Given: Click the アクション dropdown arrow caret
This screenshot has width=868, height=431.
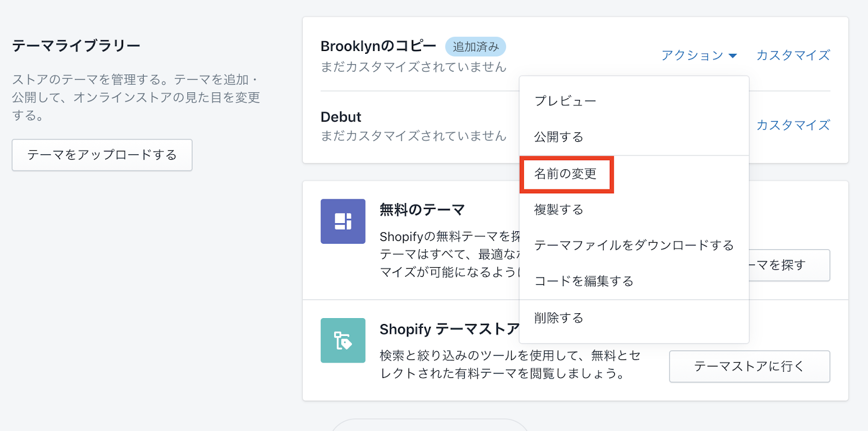Looking at the screenshot, I should 733,56.
